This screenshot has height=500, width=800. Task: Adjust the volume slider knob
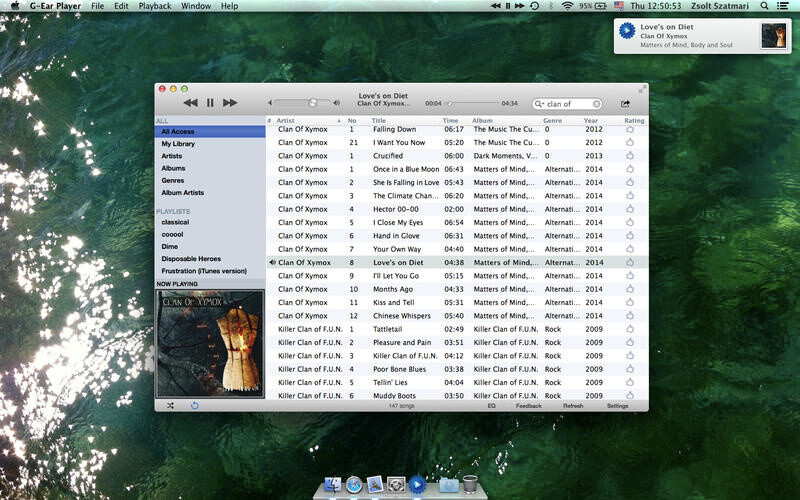pos(312,103)
